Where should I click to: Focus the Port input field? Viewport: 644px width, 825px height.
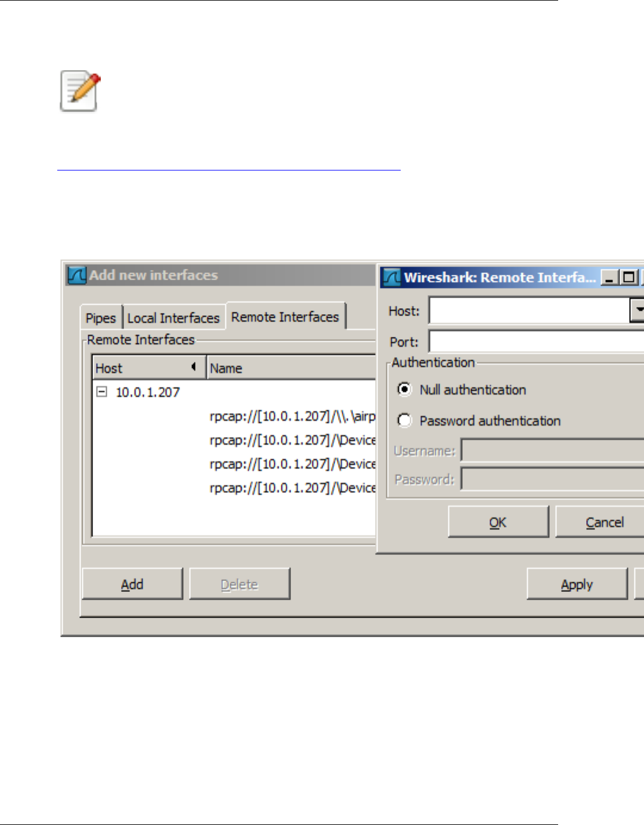point(537,342)
